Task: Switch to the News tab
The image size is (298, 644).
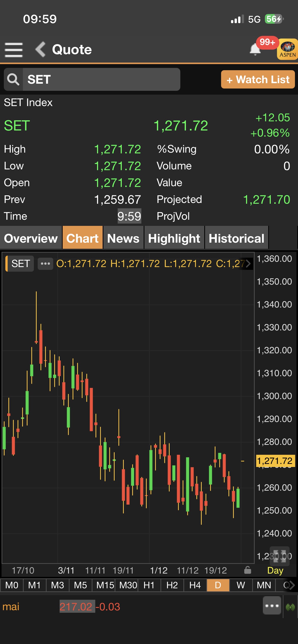Action: [x=123, y=238]
